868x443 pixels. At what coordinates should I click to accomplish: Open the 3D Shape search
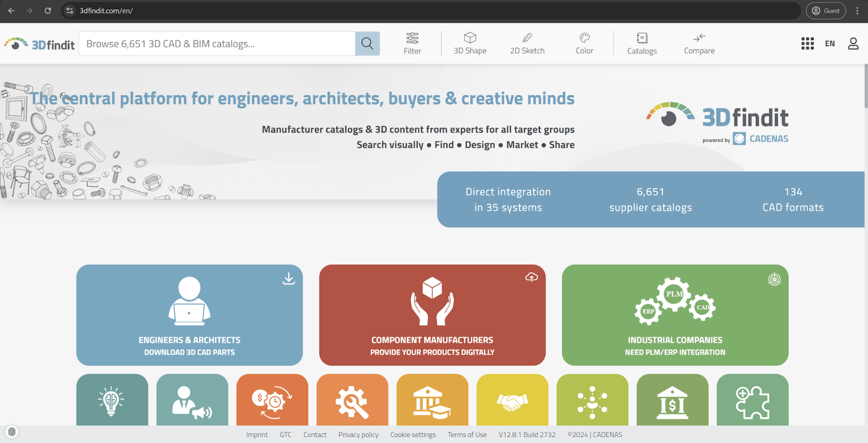[x=470, y=43]
